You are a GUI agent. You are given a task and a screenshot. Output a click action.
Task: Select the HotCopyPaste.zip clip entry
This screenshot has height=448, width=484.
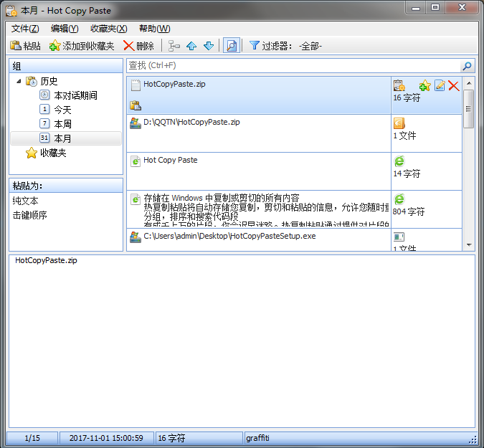[259, 95]
